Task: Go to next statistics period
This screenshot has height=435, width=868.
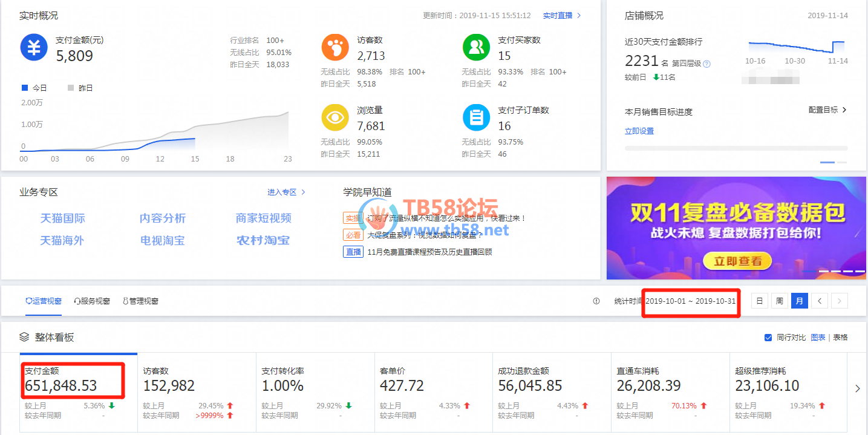Action: pyautogui.click(x=840, y=301)
